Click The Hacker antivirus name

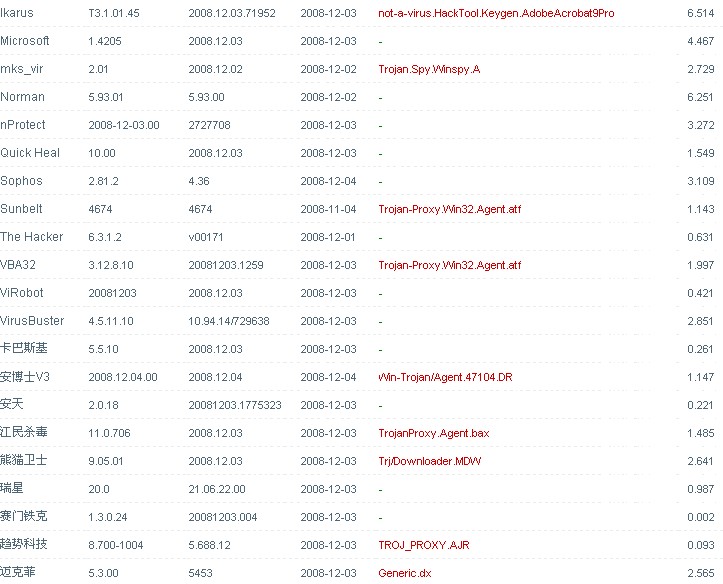32,237
